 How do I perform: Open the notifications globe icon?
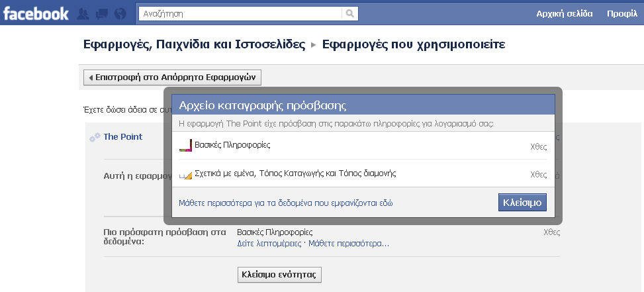(119, 13)
